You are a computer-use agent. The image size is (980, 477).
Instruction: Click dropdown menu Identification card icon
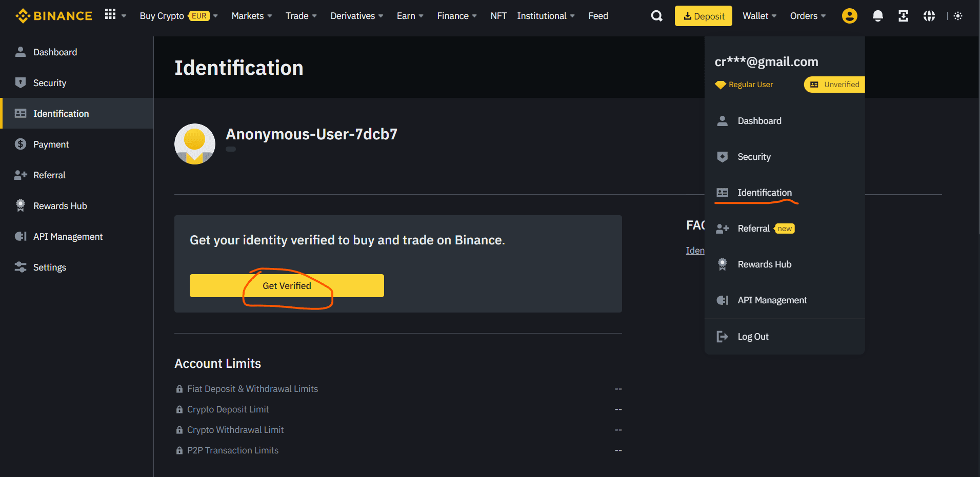722,193
